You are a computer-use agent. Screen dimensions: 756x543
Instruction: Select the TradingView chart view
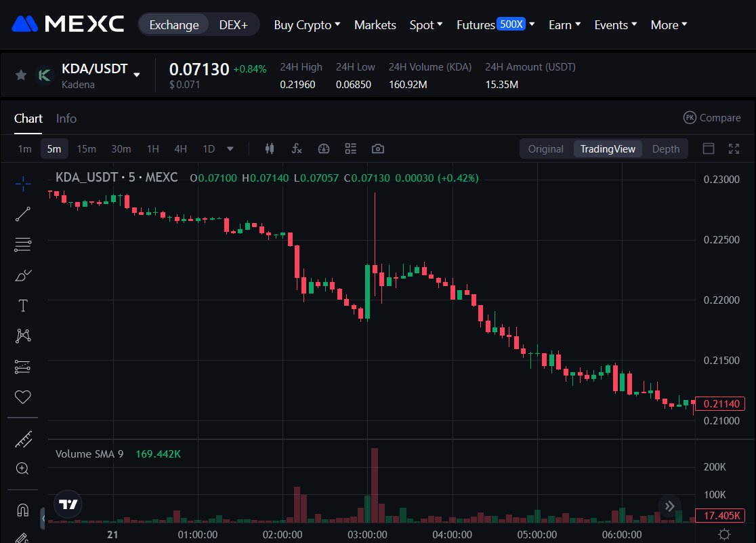(608, 148)
